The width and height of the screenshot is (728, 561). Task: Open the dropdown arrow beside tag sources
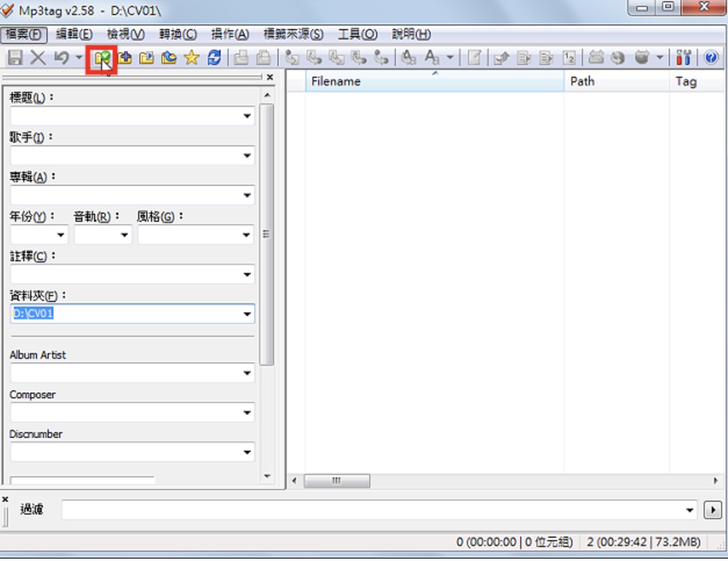click(x=659, y=57)
